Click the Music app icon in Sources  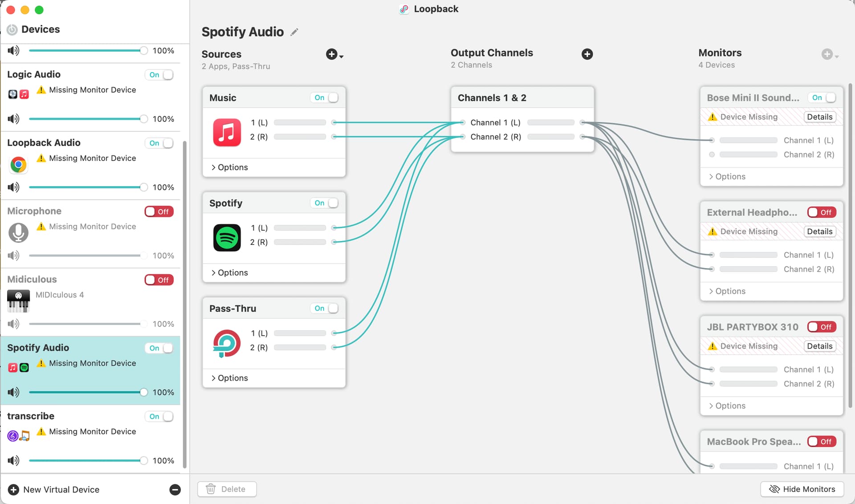[x=227, y=132]
